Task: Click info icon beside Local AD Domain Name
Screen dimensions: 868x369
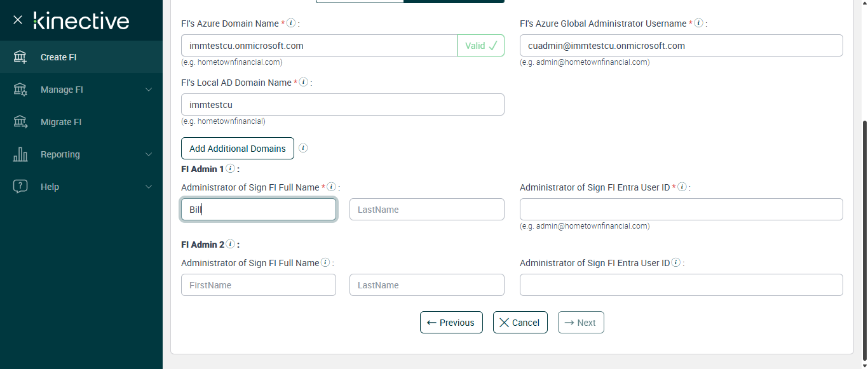Action: pos(304,83)
